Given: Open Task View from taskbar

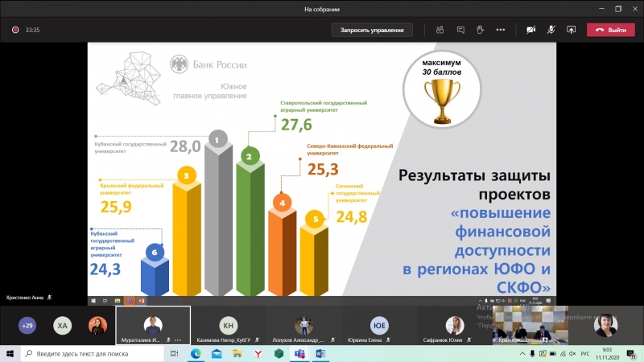Looking at the screenshot, I should click(x=174, y=353).
